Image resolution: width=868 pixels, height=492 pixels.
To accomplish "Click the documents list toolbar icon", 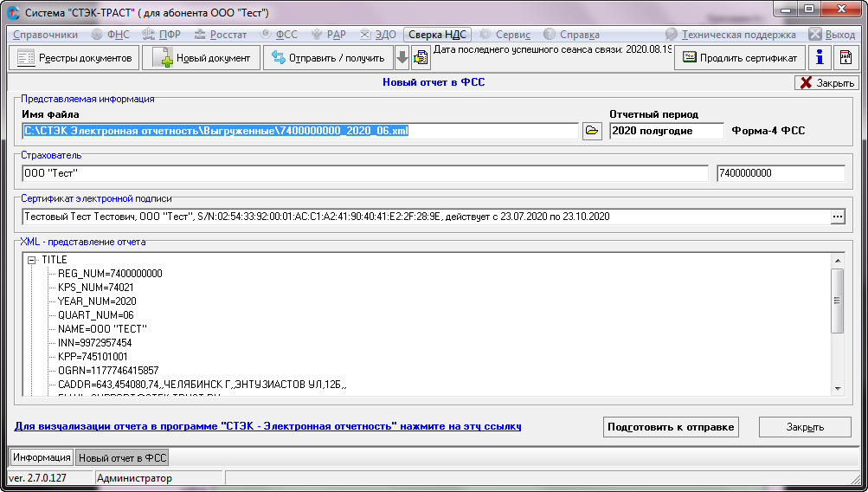I will coord(421,58).
